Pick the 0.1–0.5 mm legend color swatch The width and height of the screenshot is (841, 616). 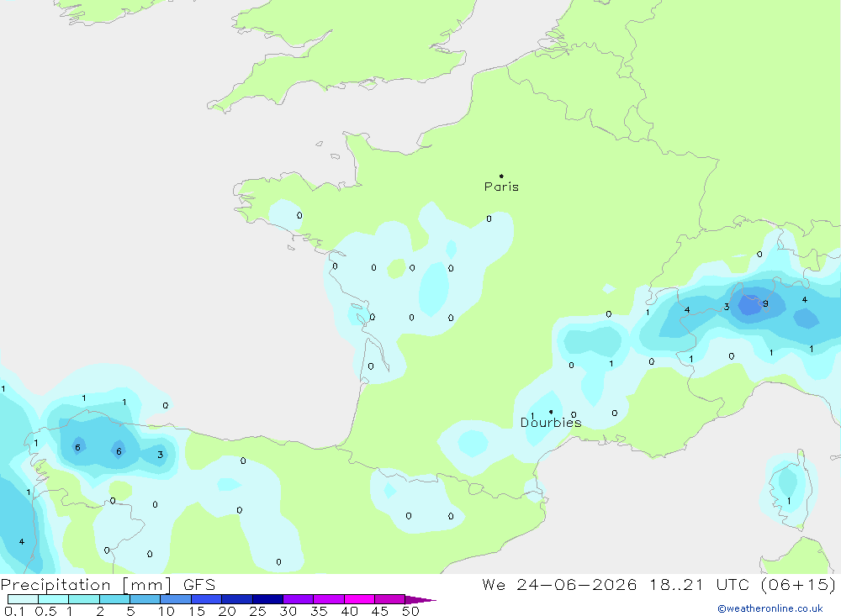[x=23, y=599]
